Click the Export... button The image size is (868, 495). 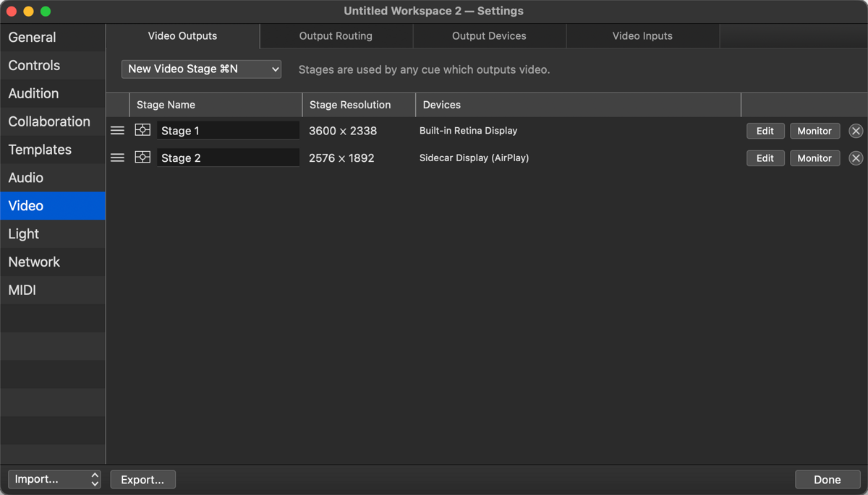pyautogui.click(x=142, y=479)
